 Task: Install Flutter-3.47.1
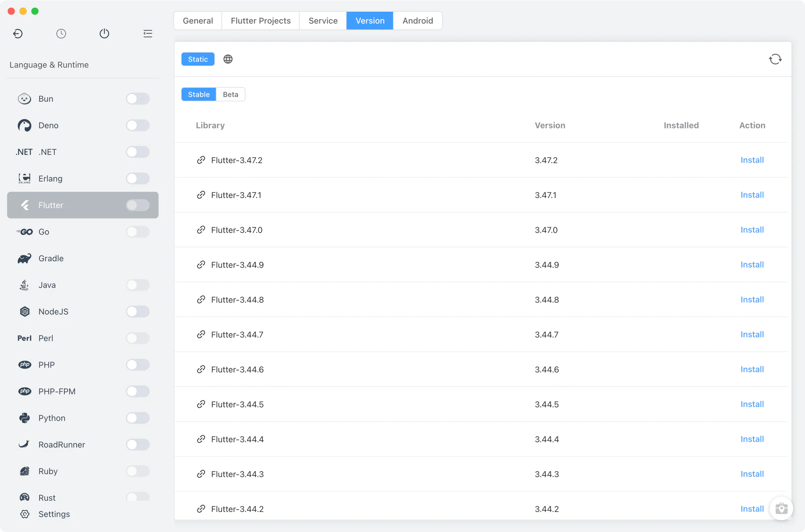coord(752,195)
